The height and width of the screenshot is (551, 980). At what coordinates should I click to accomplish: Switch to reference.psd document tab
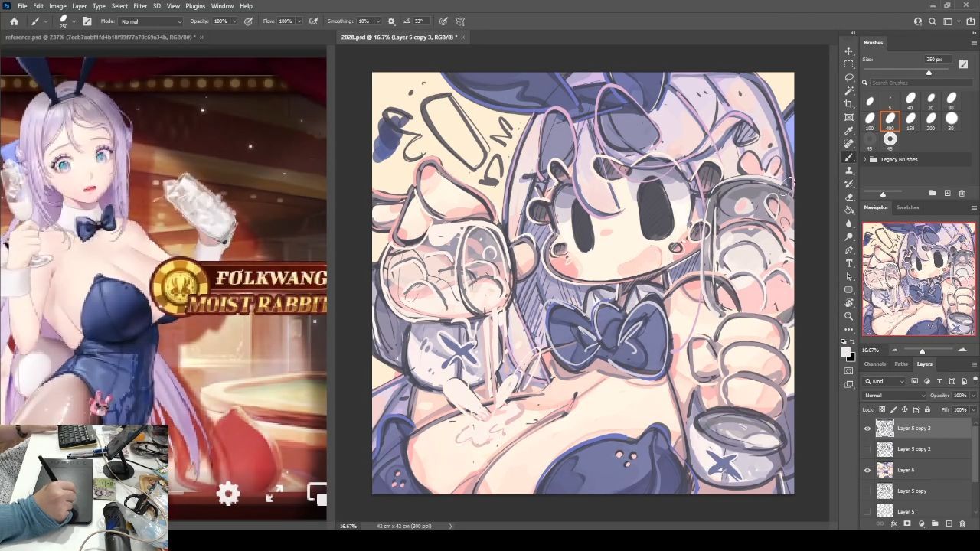click(100, 37)
